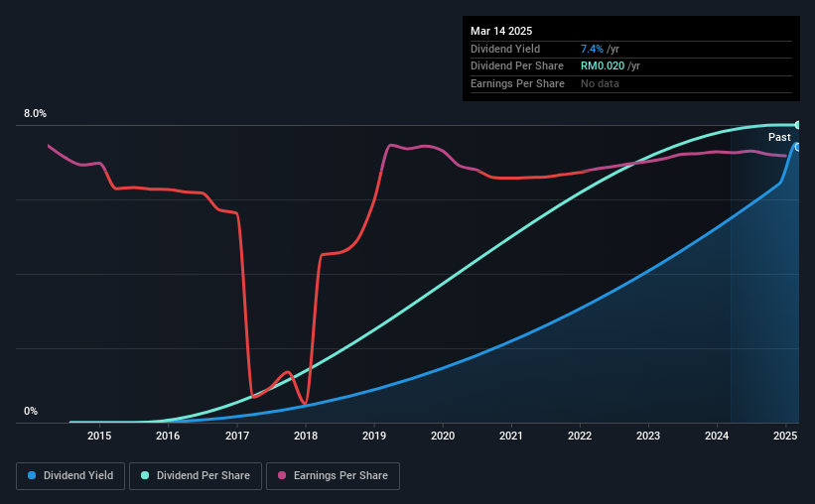Viewport: 815px width, 504px height.
Task: Click the 2021 x-axis label
Action: tap(511, 436)
